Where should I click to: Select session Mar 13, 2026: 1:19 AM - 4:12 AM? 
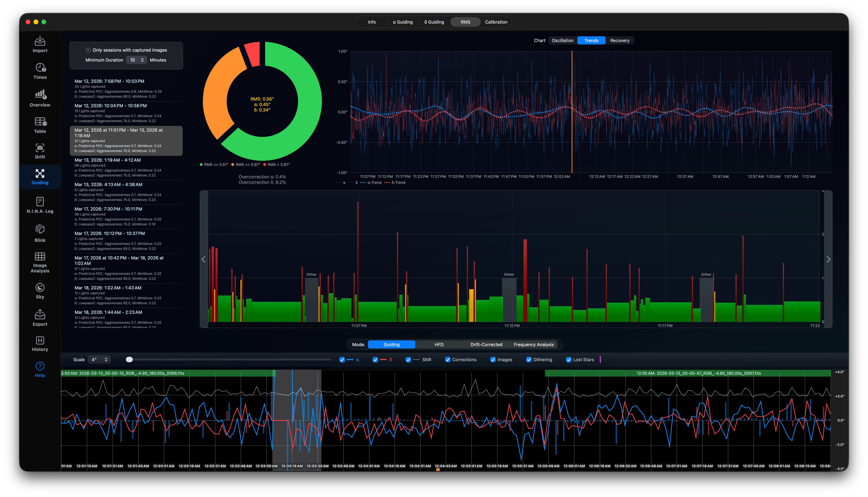pyautogui.click(x=126, y=168)
